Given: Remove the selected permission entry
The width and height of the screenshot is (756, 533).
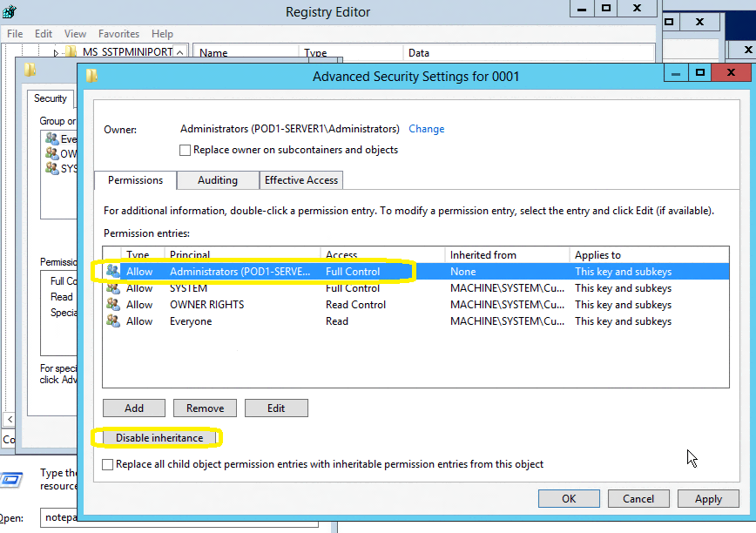Looking at the screenshot, I should (x=205, y=408).
